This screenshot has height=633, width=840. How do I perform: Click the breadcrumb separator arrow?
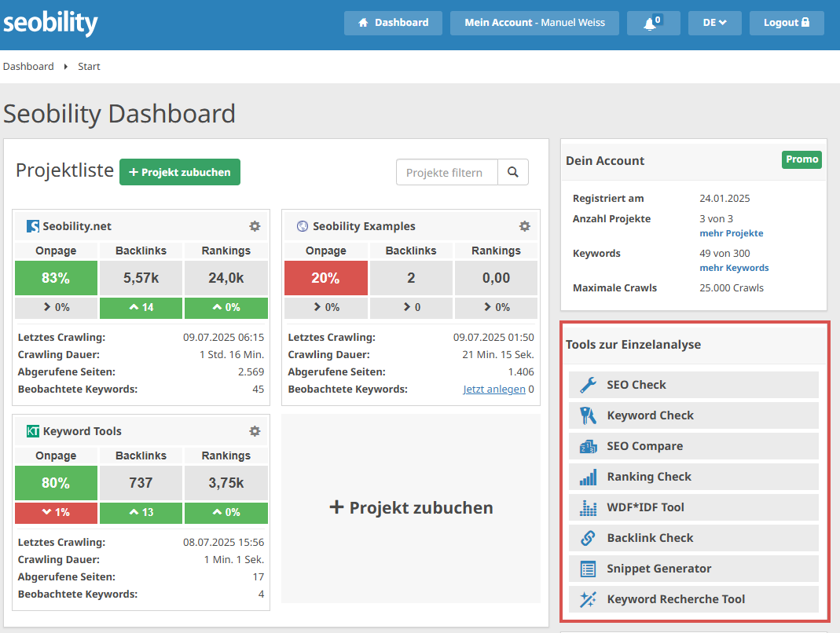coord(66,67)
